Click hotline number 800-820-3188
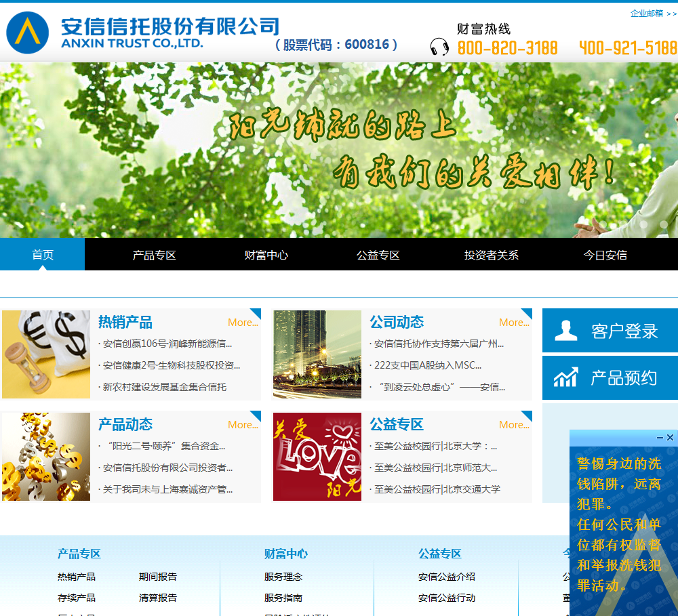The width and height of the screenshot is (678, 616). click(508, 48)
